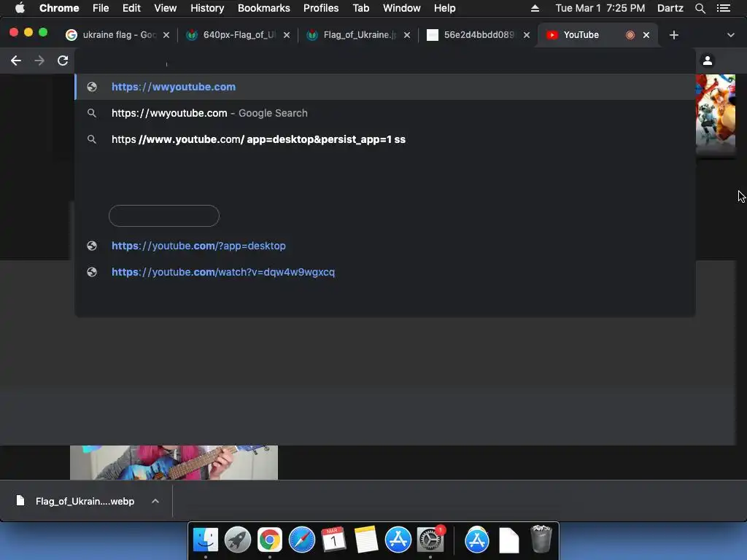The width and height of the screenshot is (747, 560).
Task: Open the Help menu
Action: (x=444, y=8)
